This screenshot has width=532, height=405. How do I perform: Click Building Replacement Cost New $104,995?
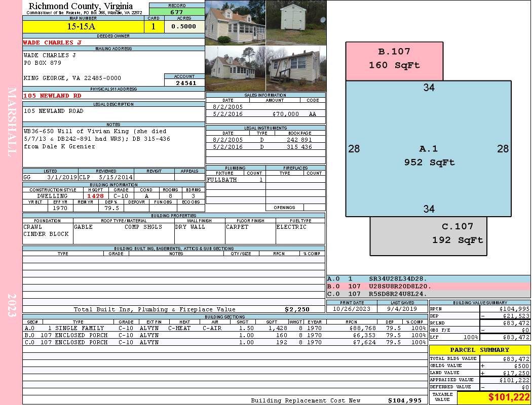pyautogui.click(x=405, y=400)
